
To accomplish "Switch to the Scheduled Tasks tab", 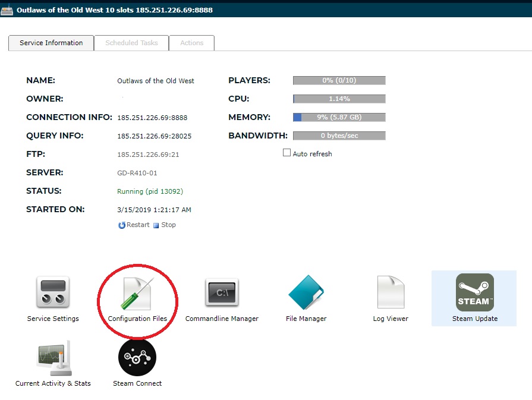I will 131,43.
